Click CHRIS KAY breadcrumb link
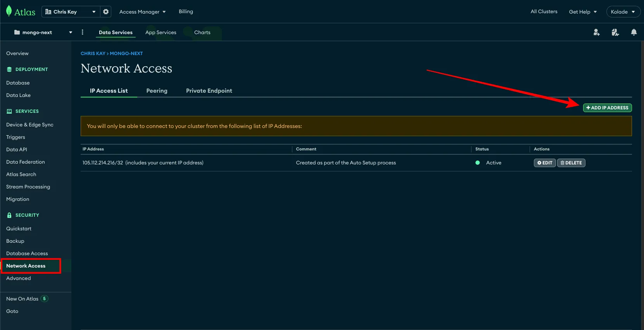The height and width of the screenshot is (330, 644). pos(93,54)
